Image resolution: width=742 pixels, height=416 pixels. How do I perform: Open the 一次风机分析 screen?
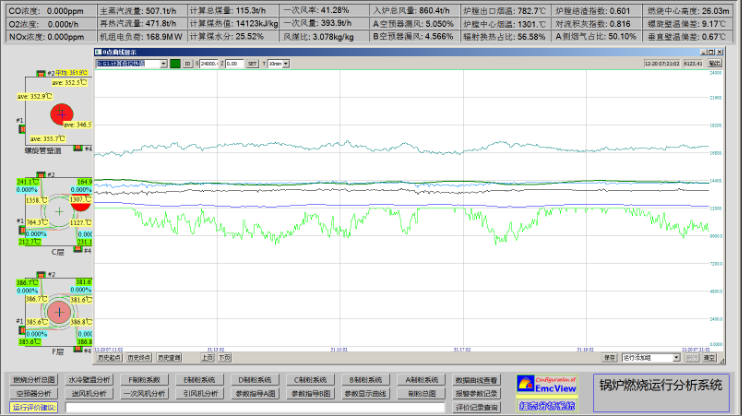pyautogui.click(x=144, y=393)
